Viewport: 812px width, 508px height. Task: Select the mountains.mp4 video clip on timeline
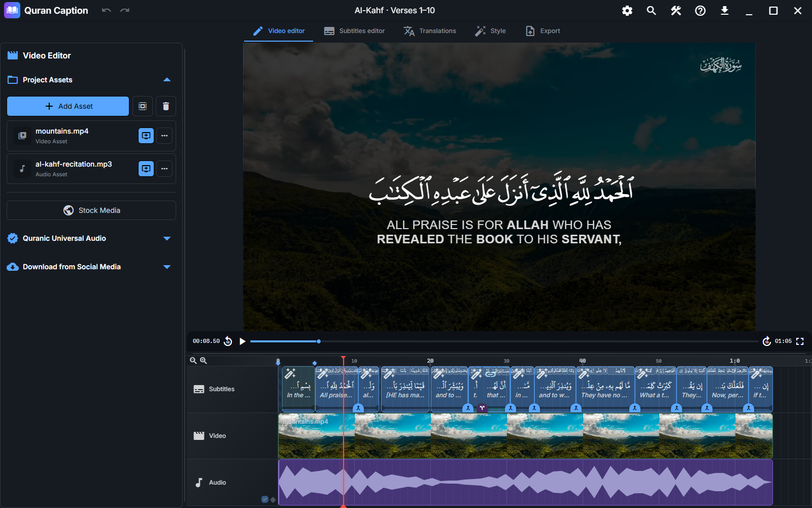coord(525,436)
